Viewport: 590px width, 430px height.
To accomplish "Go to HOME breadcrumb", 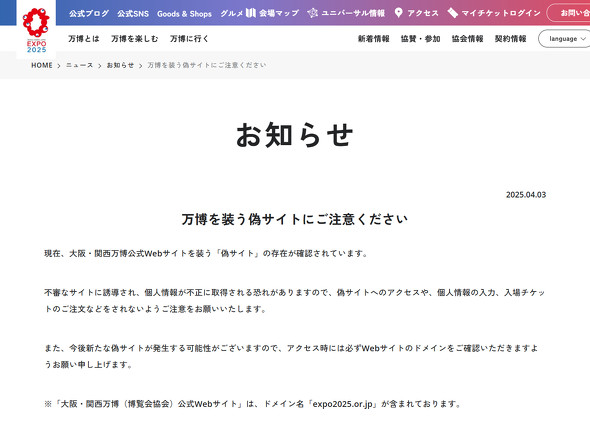I will tap(42, 65).
